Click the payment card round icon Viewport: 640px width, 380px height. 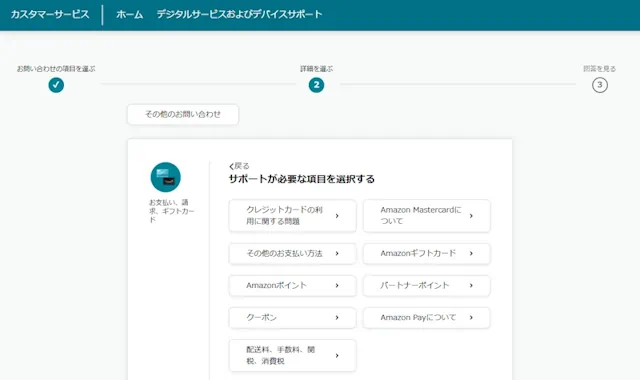166,177
